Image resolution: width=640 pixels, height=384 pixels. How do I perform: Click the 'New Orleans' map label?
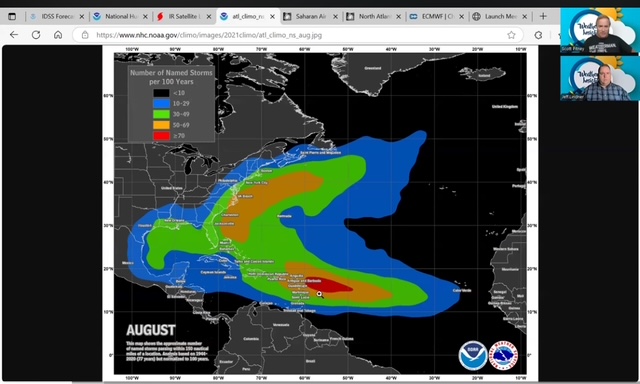tap(174, 220)
